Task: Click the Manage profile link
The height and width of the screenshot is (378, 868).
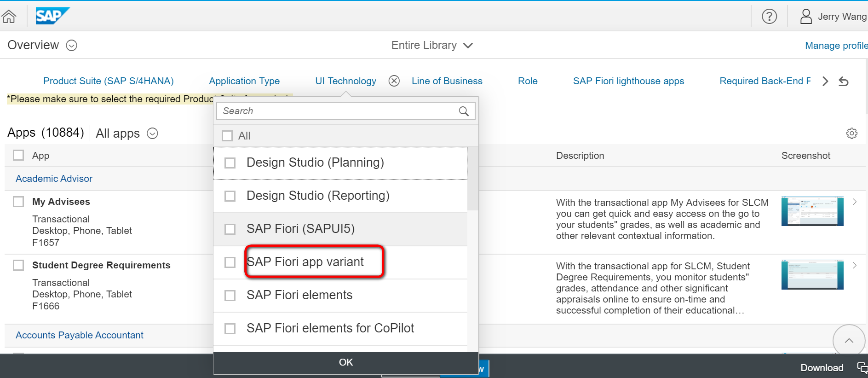Action: pyautogui.click(x=836, y=46)
